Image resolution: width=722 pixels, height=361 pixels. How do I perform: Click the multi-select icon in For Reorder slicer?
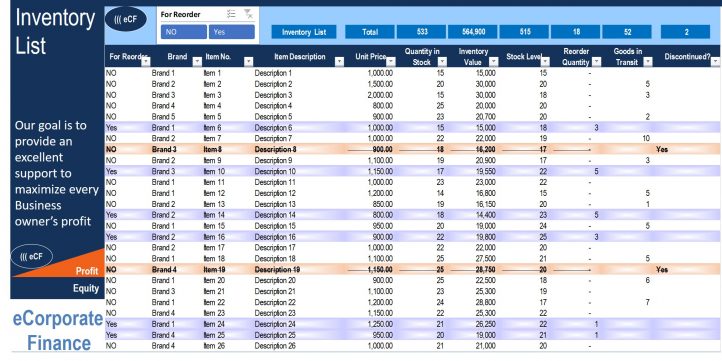[x=231, y=14]
